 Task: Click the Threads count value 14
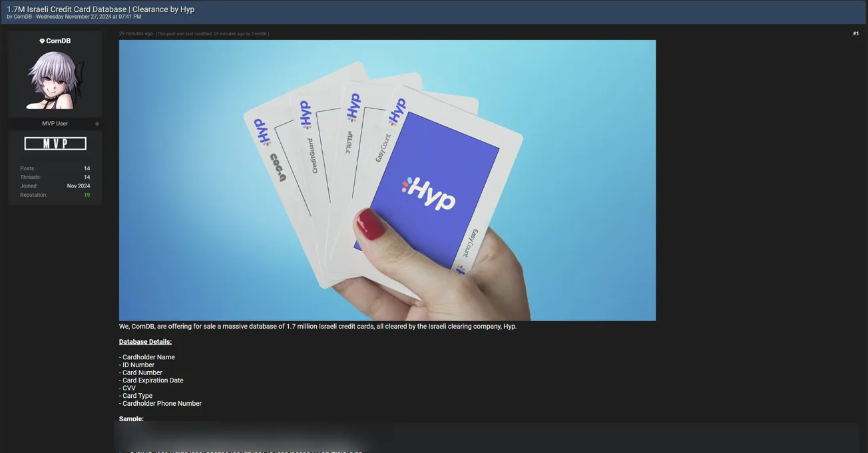coord(87,177)
